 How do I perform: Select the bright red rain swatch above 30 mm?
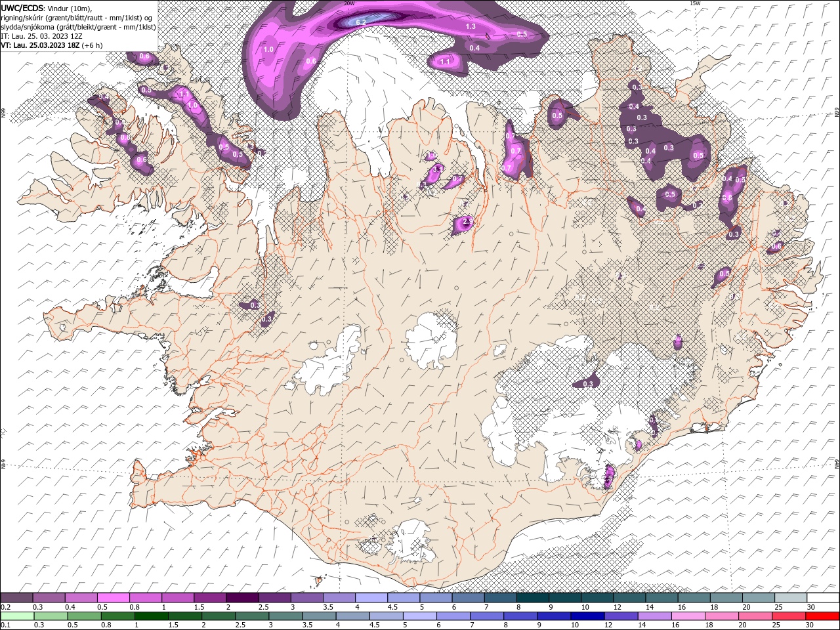click(822, 616)
